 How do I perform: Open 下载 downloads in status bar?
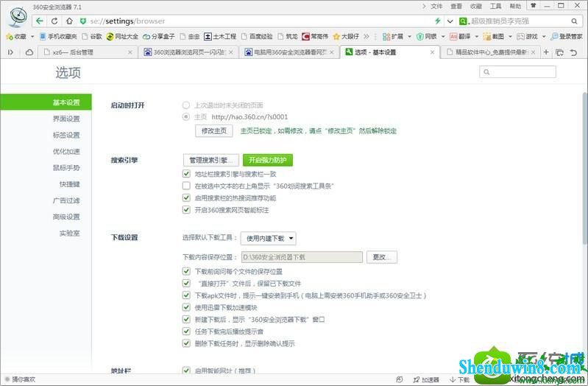click(x=459, y=379)
